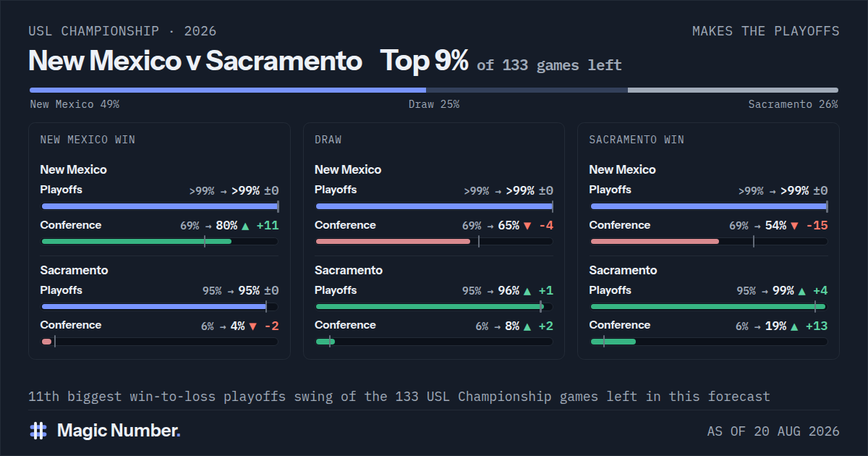Click the red down arrow beside -15

tap(794, 226)
